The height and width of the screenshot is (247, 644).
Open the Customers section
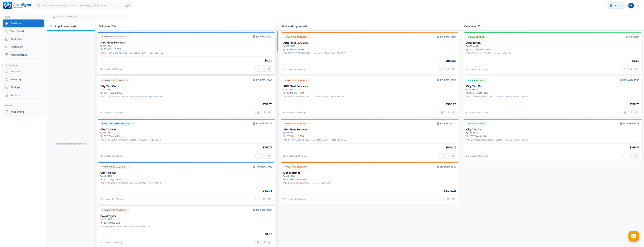pos(17,47)
